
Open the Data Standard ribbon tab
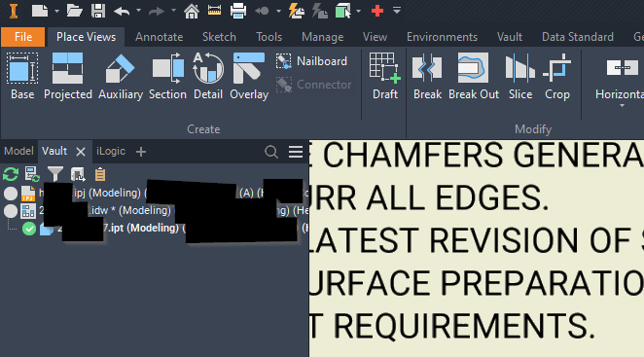578,37
